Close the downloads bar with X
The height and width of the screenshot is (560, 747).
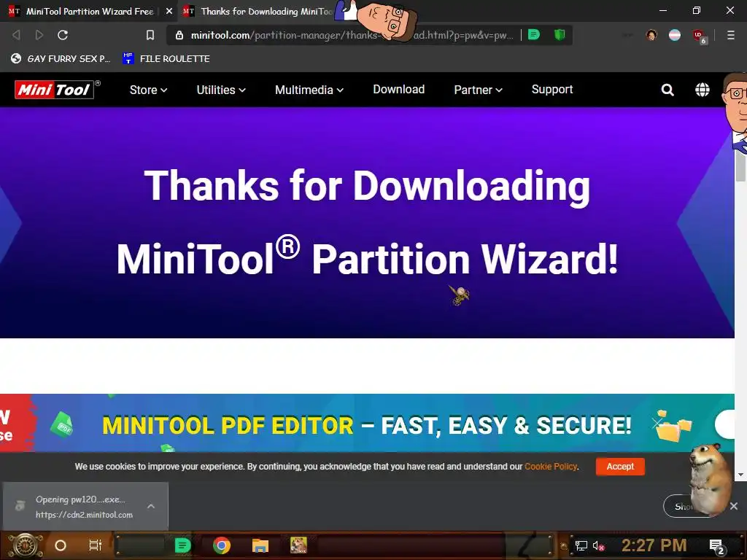click(x=734, y=506)
